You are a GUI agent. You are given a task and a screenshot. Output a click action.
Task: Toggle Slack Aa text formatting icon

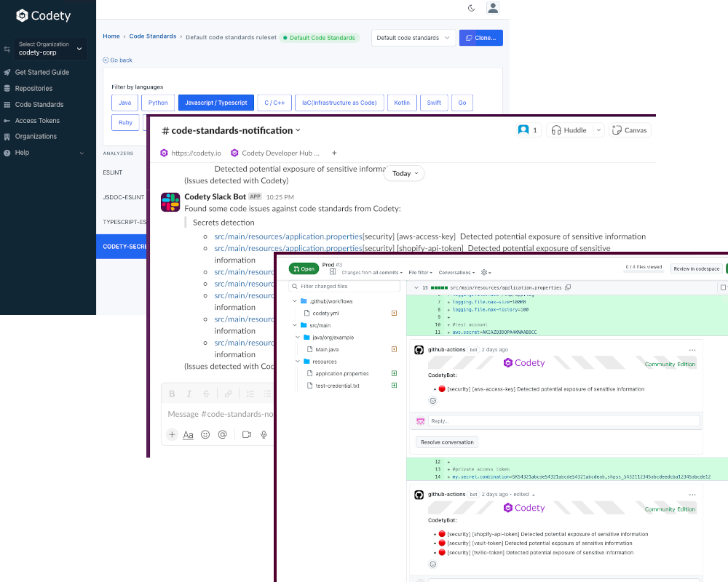188,435
